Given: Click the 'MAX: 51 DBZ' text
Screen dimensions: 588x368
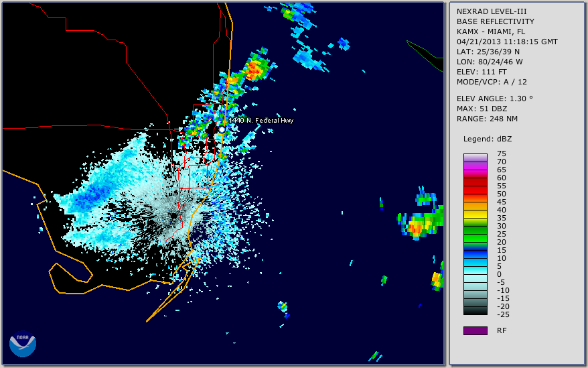Looking at the screenshot, I should click(x=482, y=109).
